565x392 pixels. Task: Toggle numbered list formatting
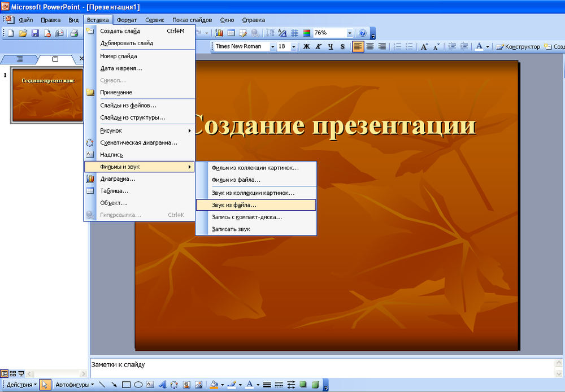(x=397, y=46)
